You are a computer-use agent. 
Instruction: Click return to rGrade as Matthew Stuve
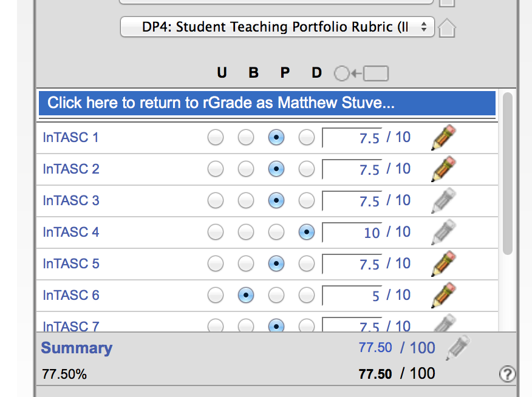[267, 103]
